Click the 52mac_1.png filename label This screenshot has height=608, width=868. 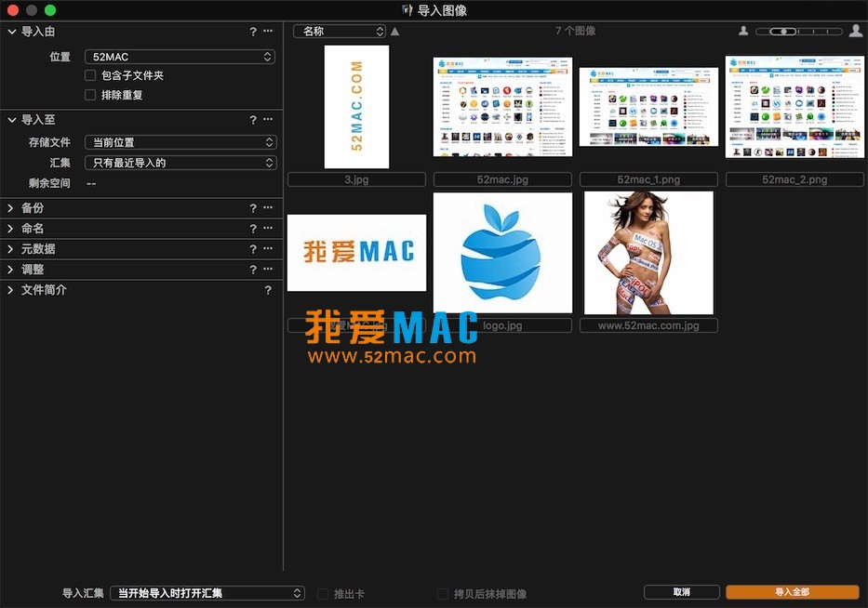(x=648, y=179)
